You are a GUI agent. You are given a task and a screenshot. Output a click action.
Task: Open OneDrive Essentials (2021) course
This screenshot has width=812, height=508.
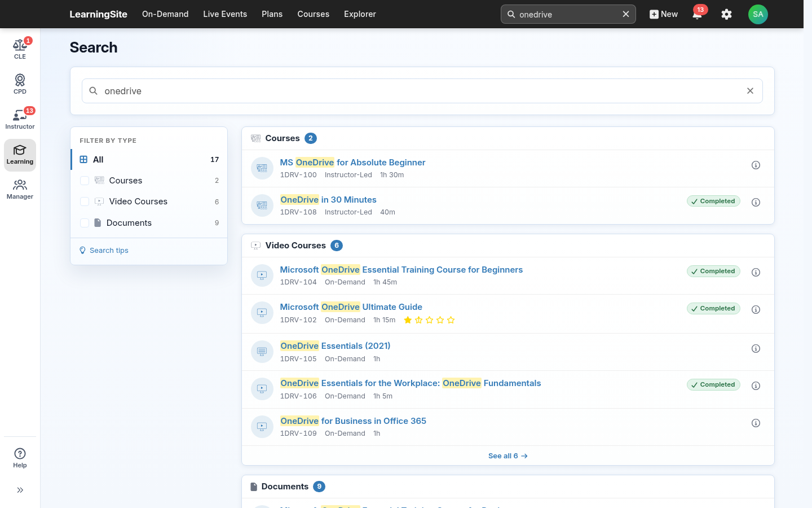tap(335, 346)
